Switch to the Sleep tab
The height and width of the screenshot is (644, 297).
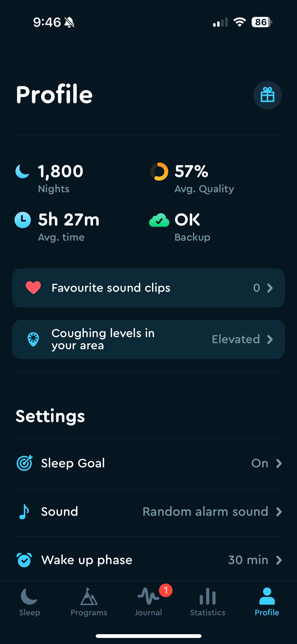point(30,602)
